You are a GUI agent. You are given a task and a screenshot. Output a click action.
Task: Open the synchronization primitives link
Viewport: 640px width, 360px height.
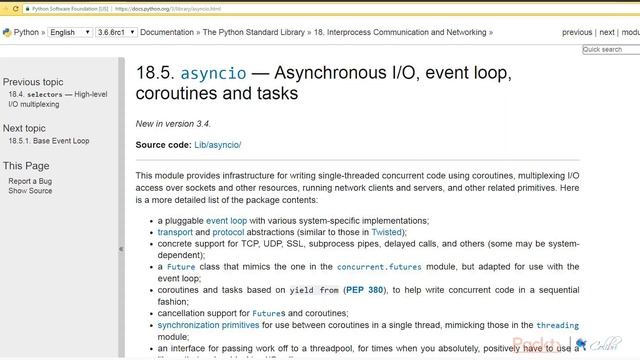[x=208, y=325]
